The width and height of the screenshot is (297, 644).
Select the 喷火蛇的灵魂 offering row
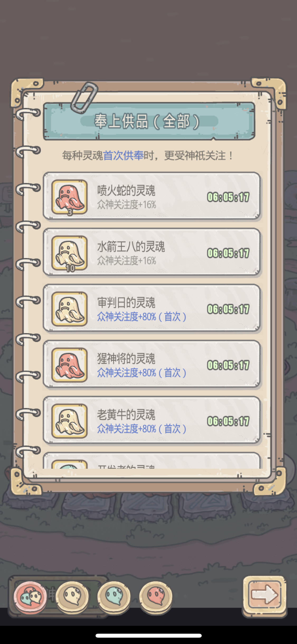[x=152, y=196]
